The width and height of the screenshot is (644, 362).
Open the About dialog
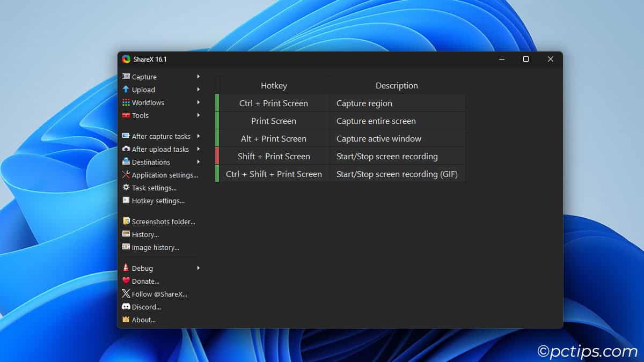pos(143,320)
